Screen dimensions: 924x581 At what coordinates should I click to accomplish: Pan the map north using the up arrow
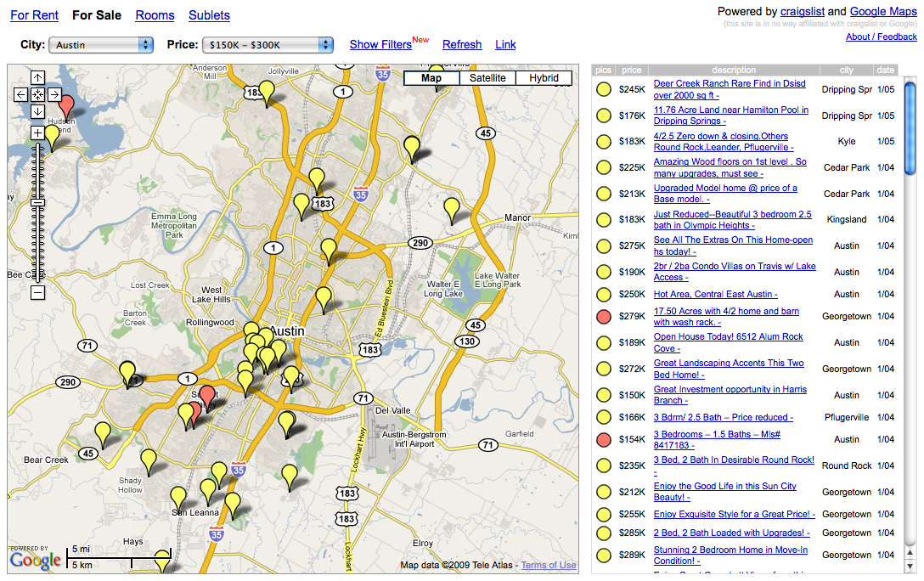pyautogui.click(x=37, y=77)
